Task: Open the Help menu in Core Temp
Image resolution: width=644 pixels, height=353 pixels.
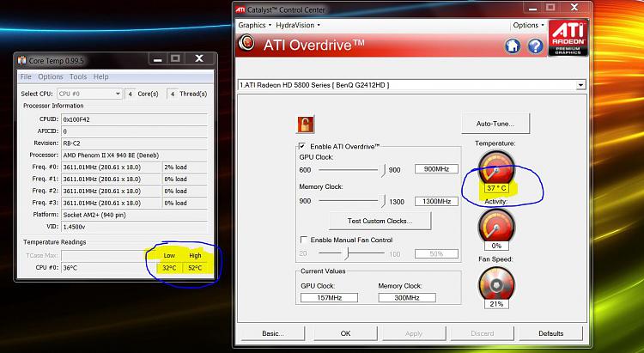Action: [x=100, y=76]
